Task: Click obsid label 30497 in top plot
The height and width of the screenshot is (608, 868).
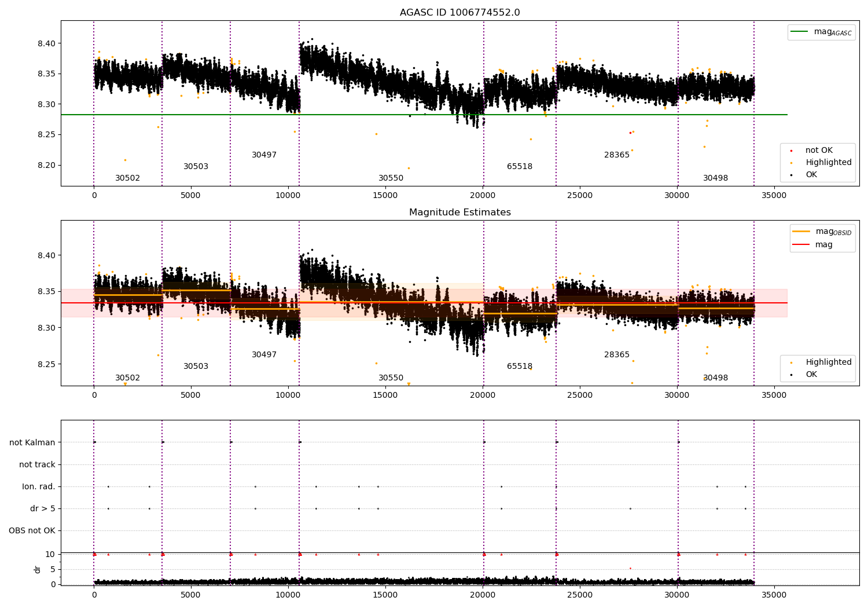Action: [264, 155]
